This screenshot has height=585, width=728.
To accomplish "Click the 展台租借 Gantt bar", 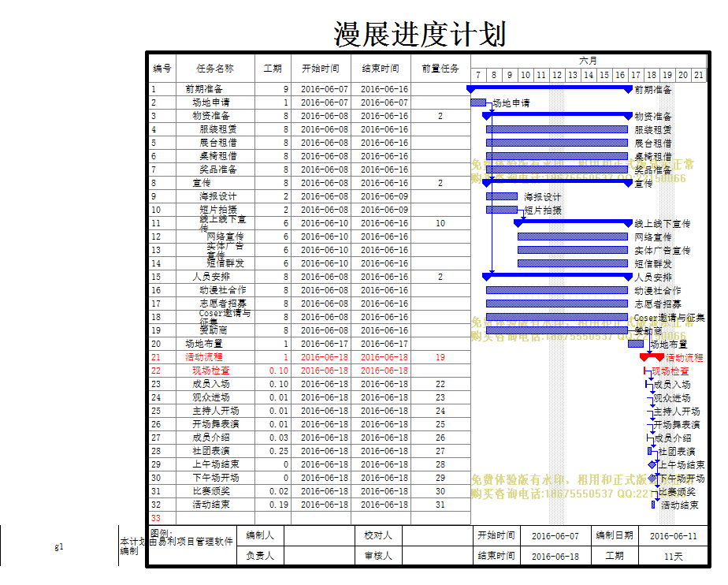I will (x=557, y=143).
